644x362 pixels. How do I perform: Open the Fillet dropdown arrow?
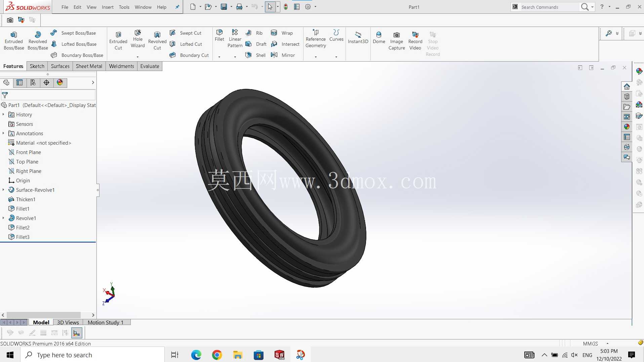click(219, 57)
